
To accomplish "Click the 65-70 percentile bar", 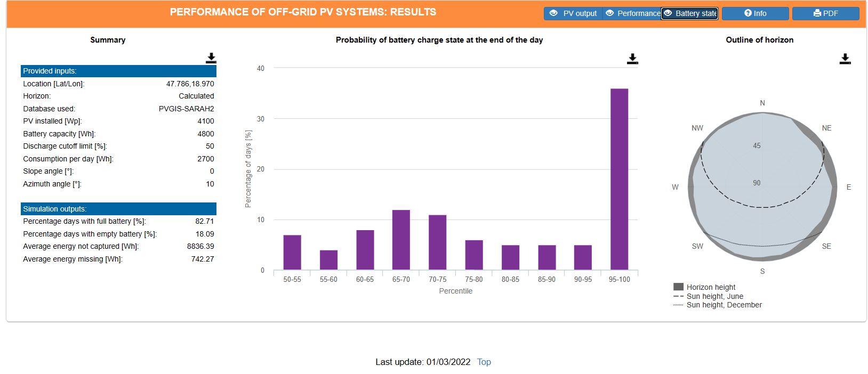I will coord(401,240).
